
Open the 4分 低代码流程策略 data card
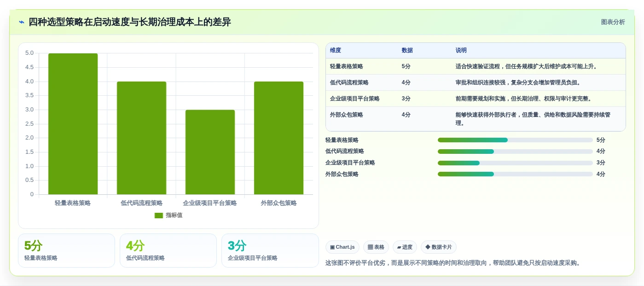[168, 251]
